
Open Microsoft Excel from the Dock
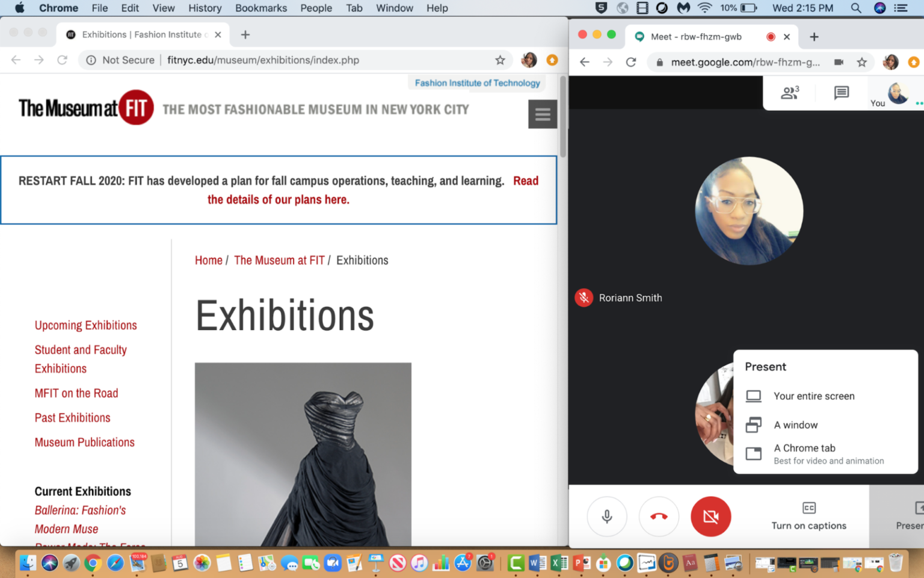point(558,563)
